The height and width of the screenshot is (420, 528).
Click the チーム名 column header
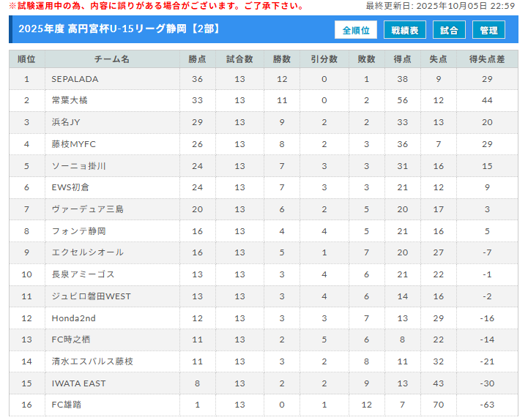click(112, 59)
